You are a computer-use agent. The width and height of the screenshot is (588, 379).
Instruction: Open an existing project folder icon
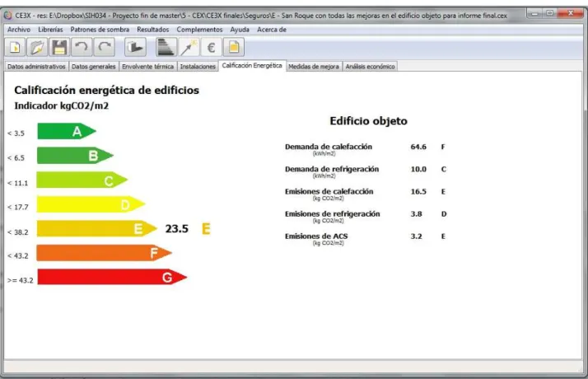click(x=37, y=47)
